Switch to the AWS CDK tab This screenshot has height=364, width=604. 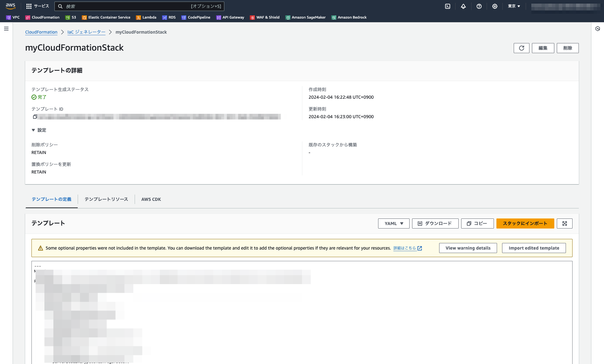tap(151, 199)
